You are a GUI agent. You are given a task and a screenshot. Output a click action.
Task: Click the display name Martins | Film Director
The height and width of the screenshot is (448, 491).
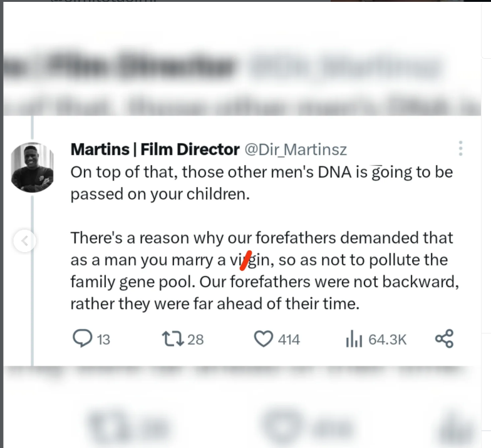tap(155, 150)
